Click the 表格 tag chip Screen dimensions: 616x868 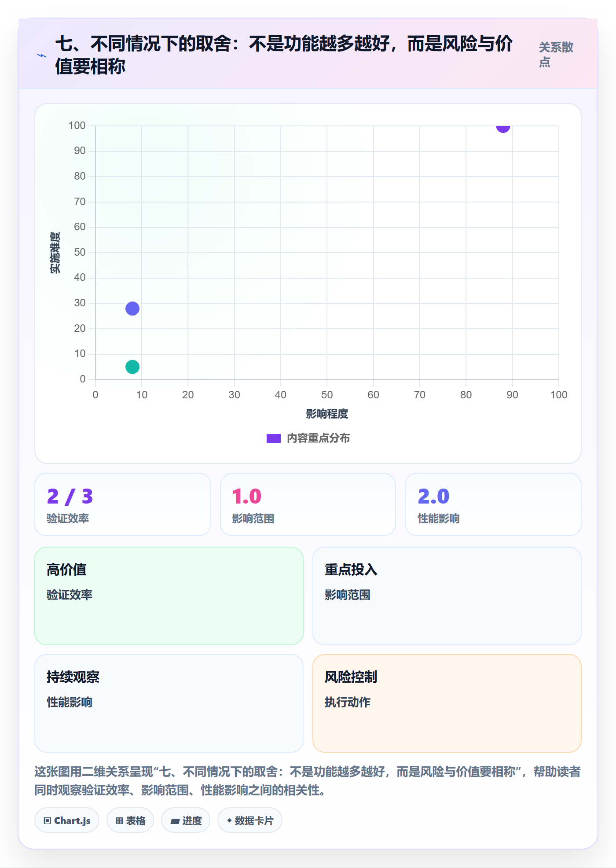tap(130, 820)
